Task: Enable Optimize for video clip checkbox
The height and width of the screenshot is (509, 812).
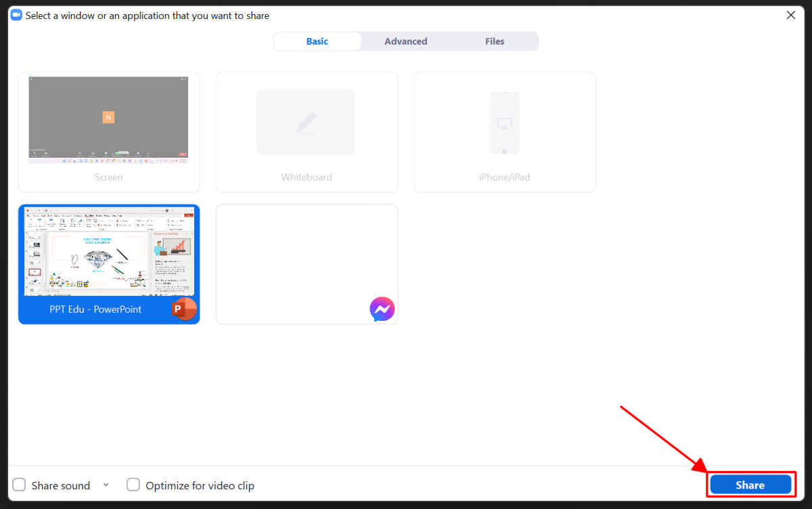Action: click(x=133, y=485)
